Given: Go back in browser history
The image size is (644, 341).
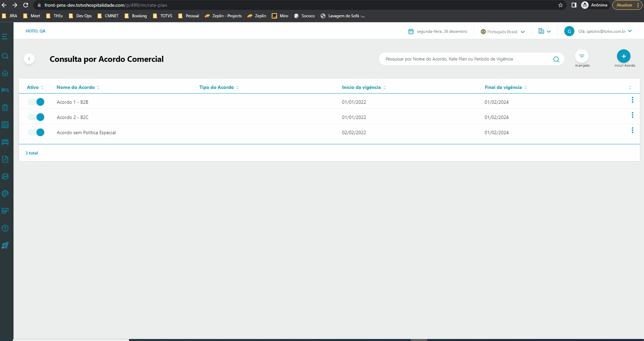Looking at the screenshot, I should coord(4,5).
